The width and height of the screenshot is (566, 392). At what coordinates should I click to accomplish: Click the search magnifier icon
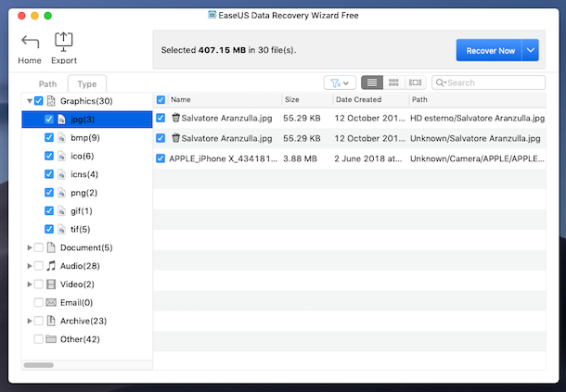point(440,82)
